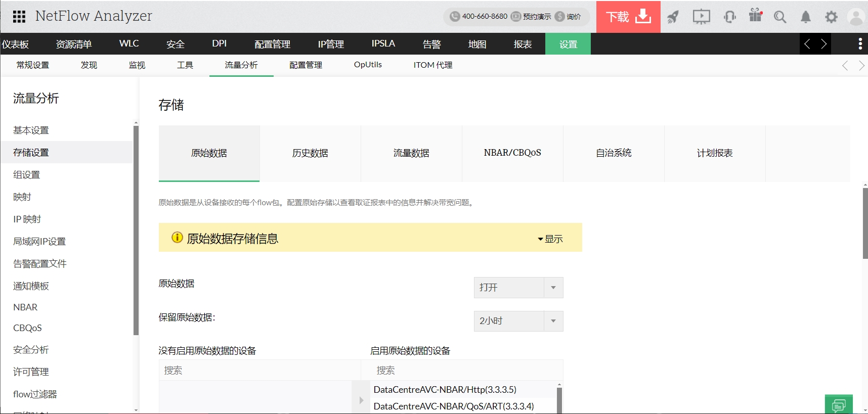Screen dimensions: 868x414
Task: Open the headset support icon
Action: pos(729,17)
